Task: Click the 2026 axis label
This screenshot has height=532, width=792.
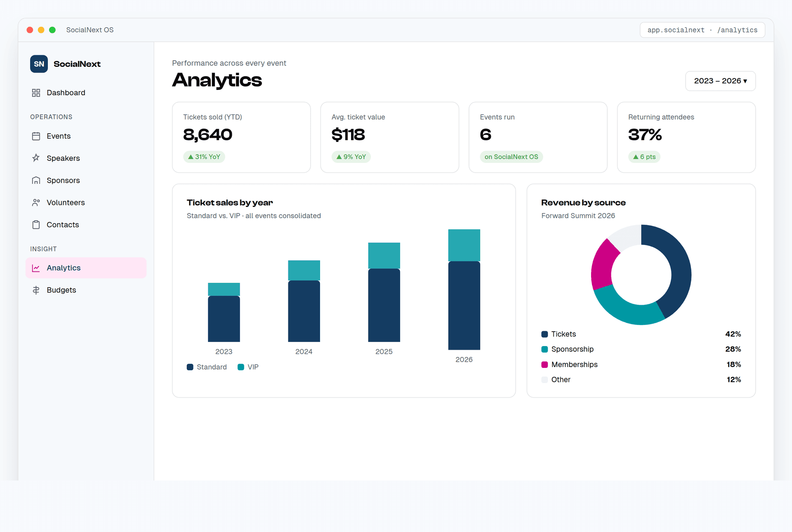Action: pos(464,360)
